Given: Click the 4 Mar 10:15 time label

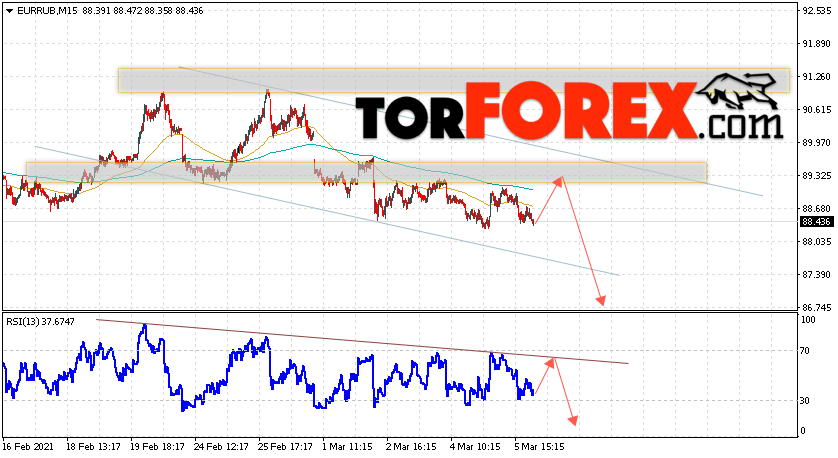Looking at the screenshot, I should coord(476,446).
